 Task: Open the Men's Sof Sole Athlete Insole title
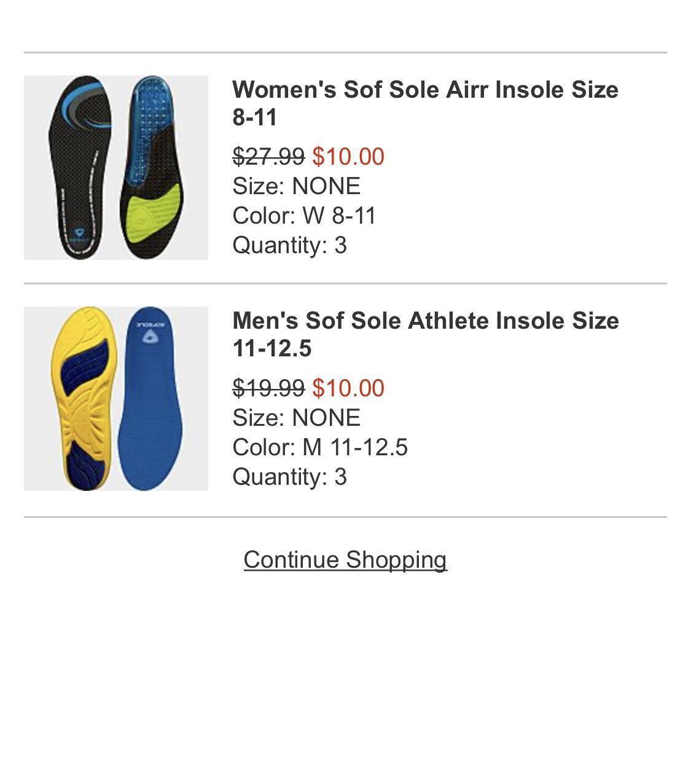click(x=425, y=334)
